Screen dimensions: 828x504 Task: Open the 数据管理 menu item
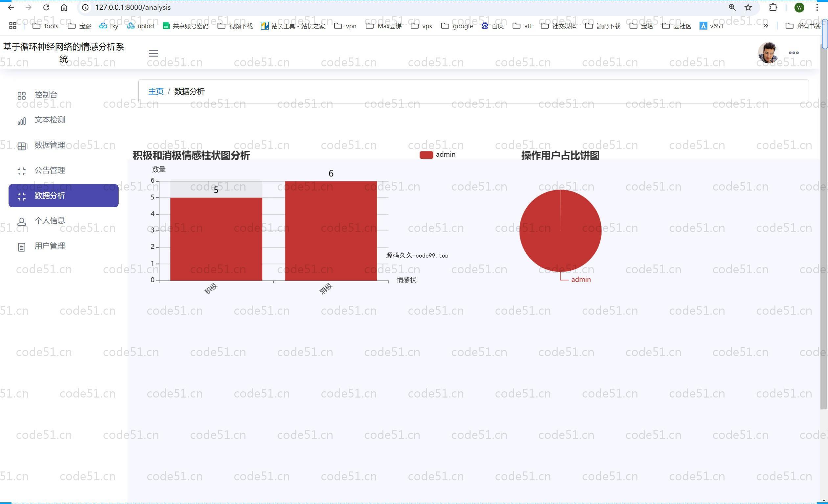(x=63, y=145)
